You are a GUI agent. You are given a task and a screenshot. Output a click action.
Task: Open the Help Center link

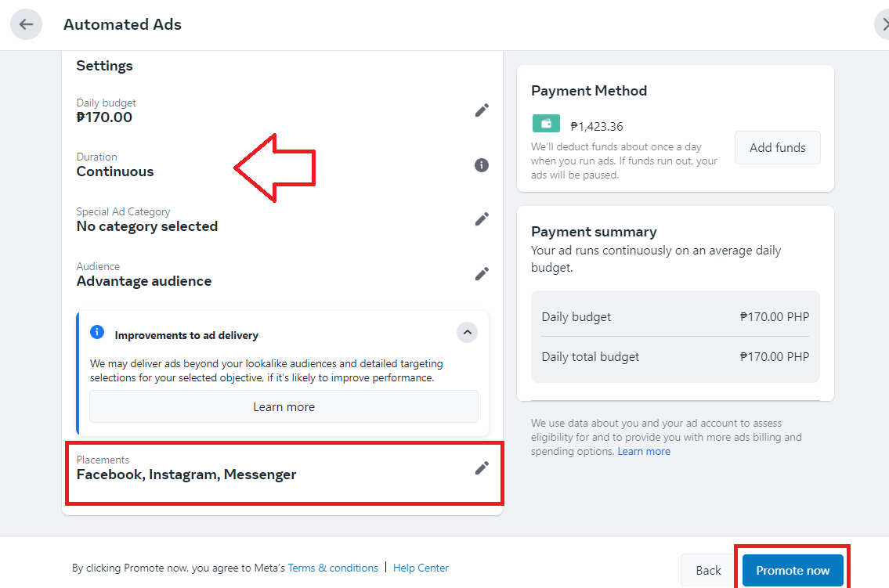point(421,568)
